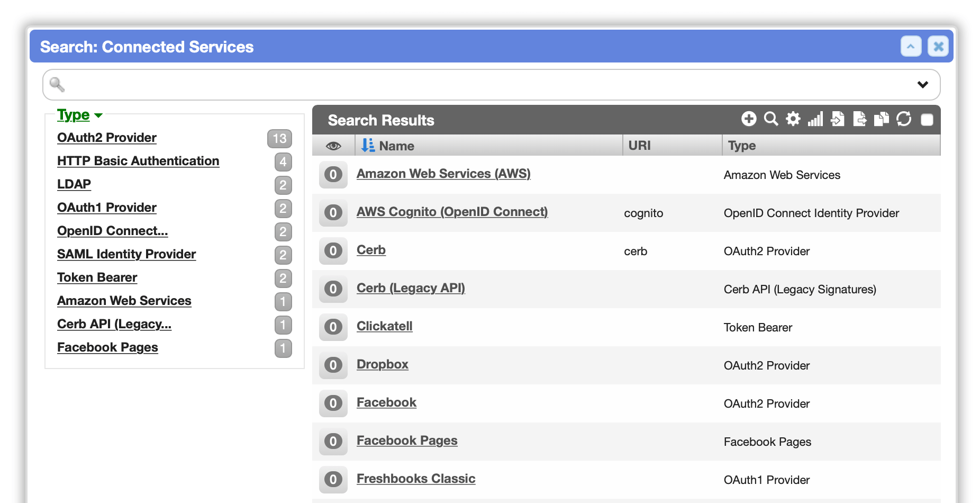Open the Cerb service link
The image size is (980, 503).
point(371,250)
